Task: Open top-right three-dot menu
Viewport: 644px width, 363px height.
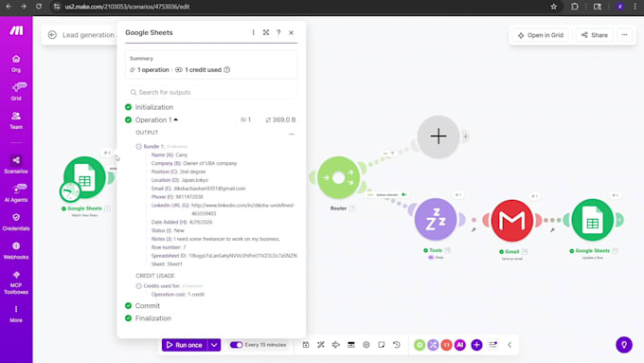Action: [x=625, y=35]
